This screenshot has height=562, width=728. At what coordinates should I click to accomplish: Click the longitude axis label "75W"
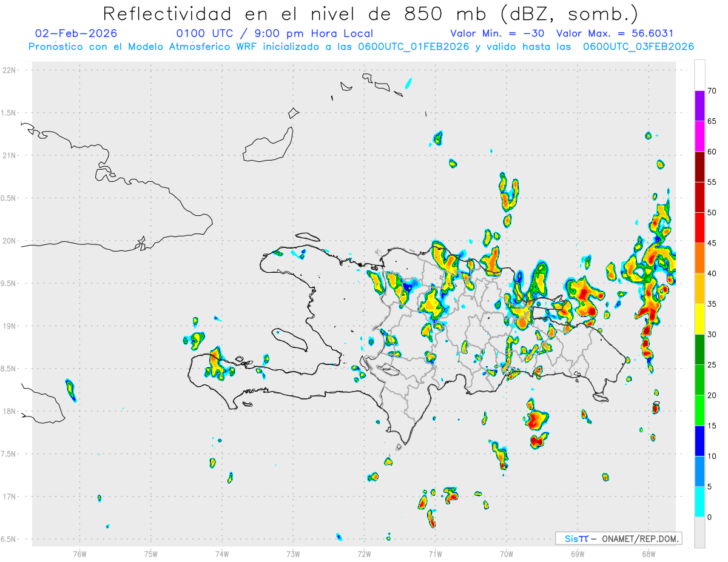pyautogui.click(x=151, y=553)
